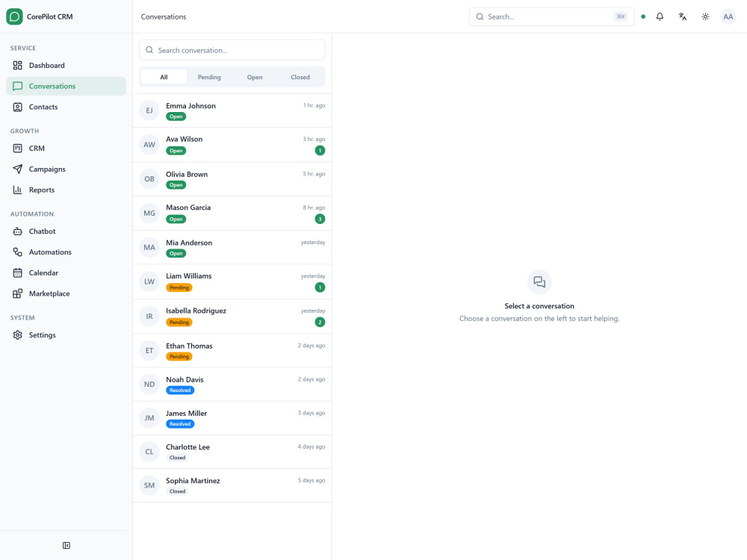Click the Pending badge under Ethan Thomas

[x=179, y=357]
